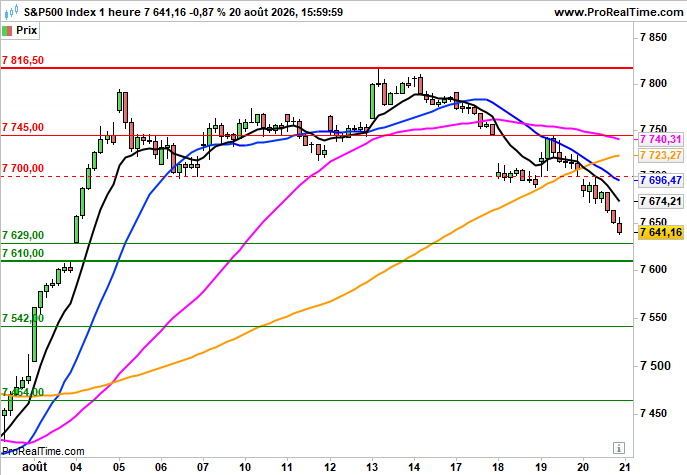Click date 14 on the time axis

(414, 467)
